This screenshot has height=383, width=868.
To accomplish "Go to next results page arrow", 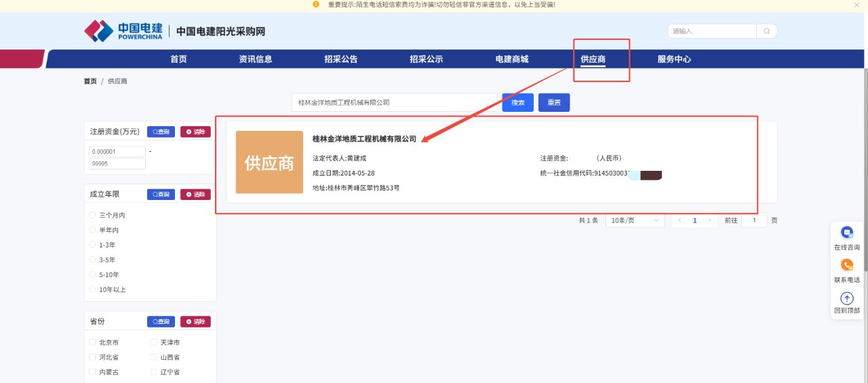I will (x=709, y=220).
